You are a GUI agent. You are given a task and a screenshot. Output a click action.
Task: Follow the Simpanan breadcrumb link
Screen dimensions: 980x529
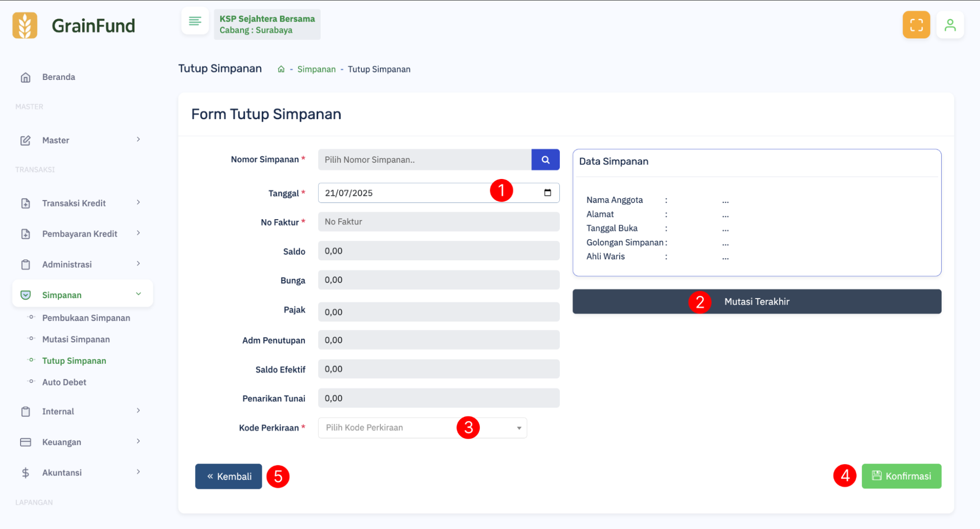(316, 69)
